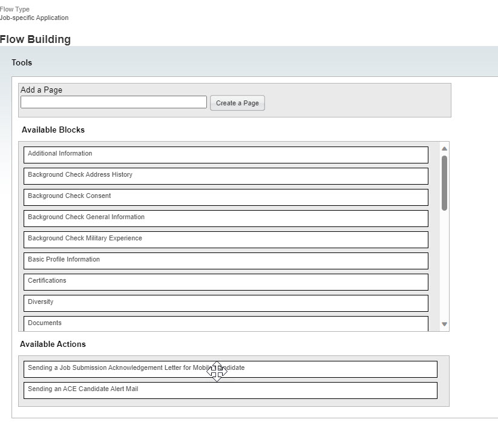Click the Available Blocks scroll down arrow
The width and height of the screenshot is (498, 448).
pos(444,324)
